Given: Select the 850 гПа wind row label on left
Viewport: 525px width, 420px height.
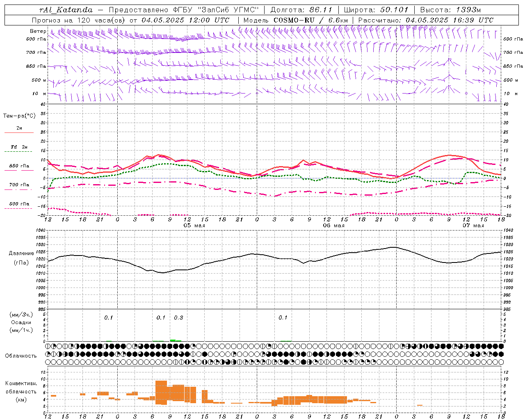Looking at the screenshot, I should click(36, 66).
